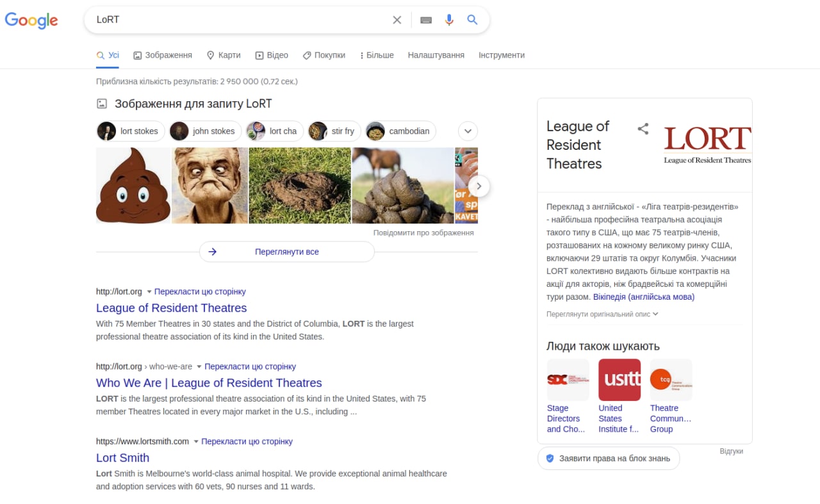The image size is (820, 504).
Task: Open dropdown arrow next to who-we-are URL
Action: pos(199,367)
